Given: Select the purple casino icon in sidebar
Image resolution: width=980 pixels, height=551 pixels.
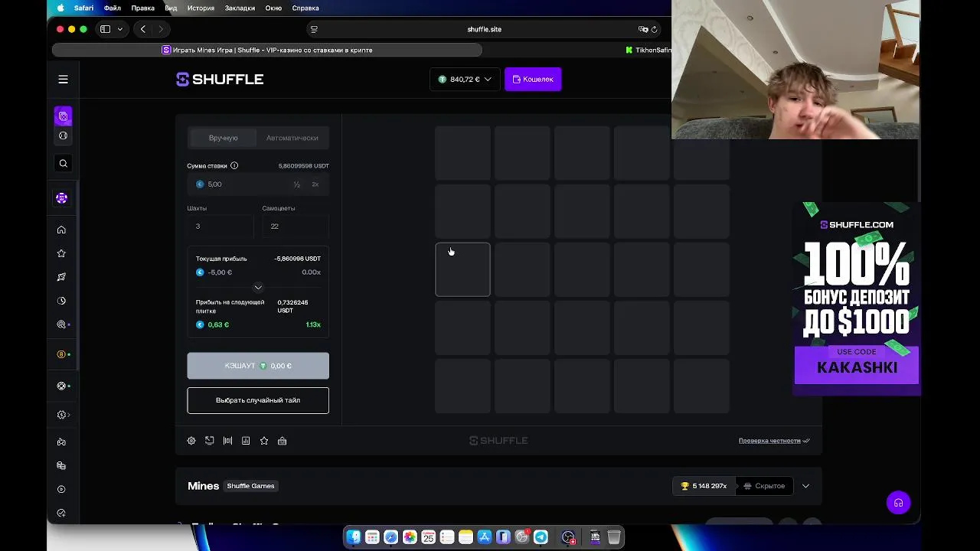Looking at the screenshot, I should [x=64, y=116].
